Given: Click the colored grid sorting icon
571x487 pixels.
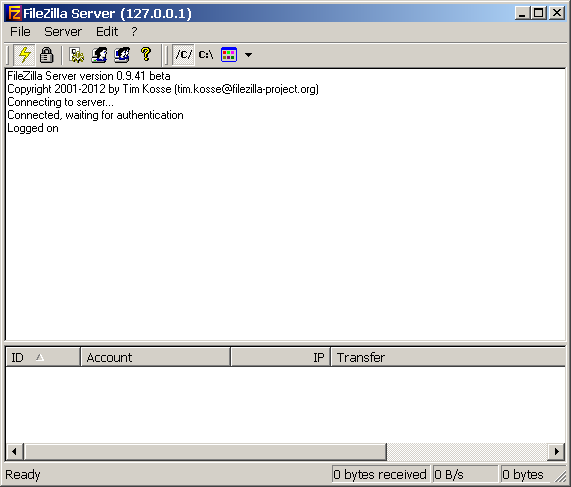Looking at the screenshot, I should 229,55.
